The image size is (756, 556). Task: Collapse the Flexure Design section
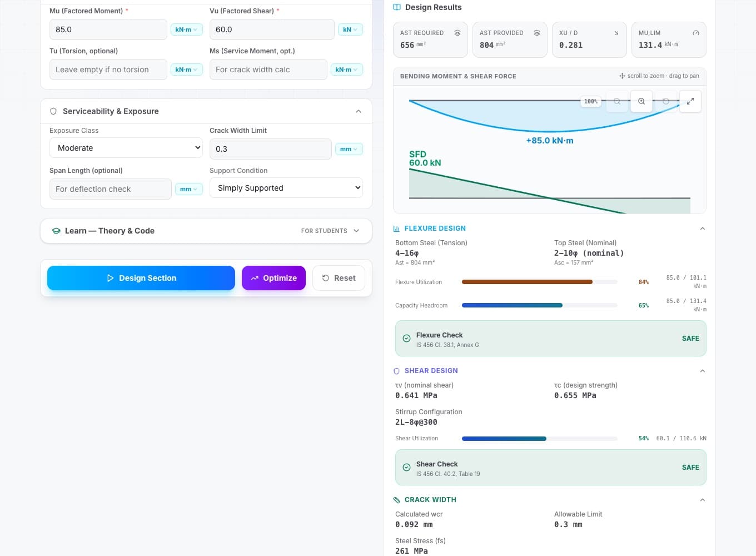pyautogui.click(x=703, y=229)
